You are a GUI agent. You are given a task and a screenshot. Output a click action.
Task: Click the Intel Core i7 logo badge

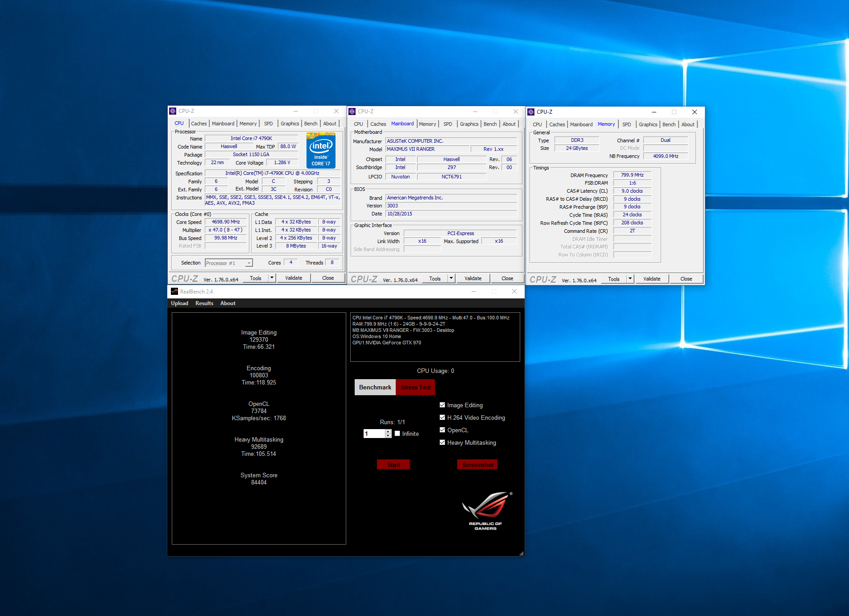[x=321, y=150]
